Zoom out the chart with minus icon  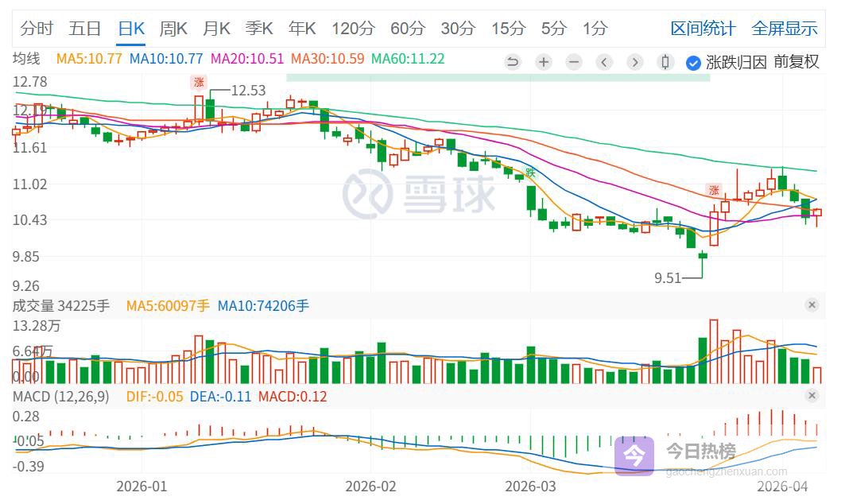(574, 62)
